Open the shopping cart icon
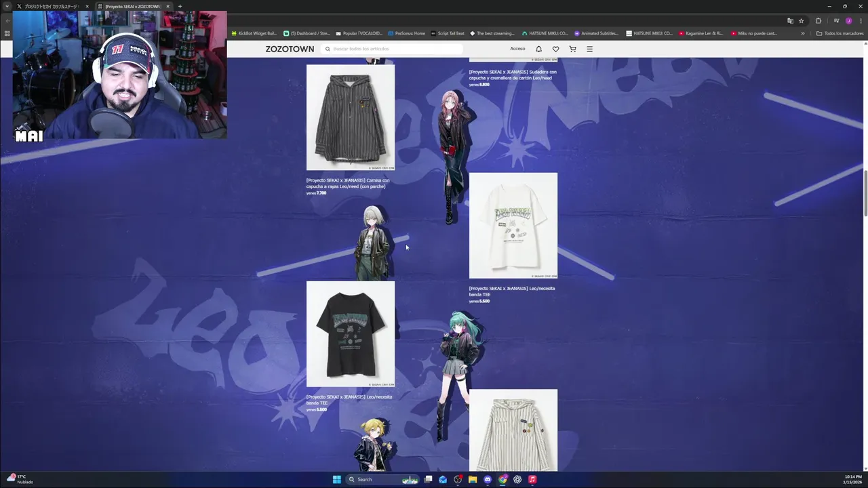868x488 pixels. [x=572, y=49]
